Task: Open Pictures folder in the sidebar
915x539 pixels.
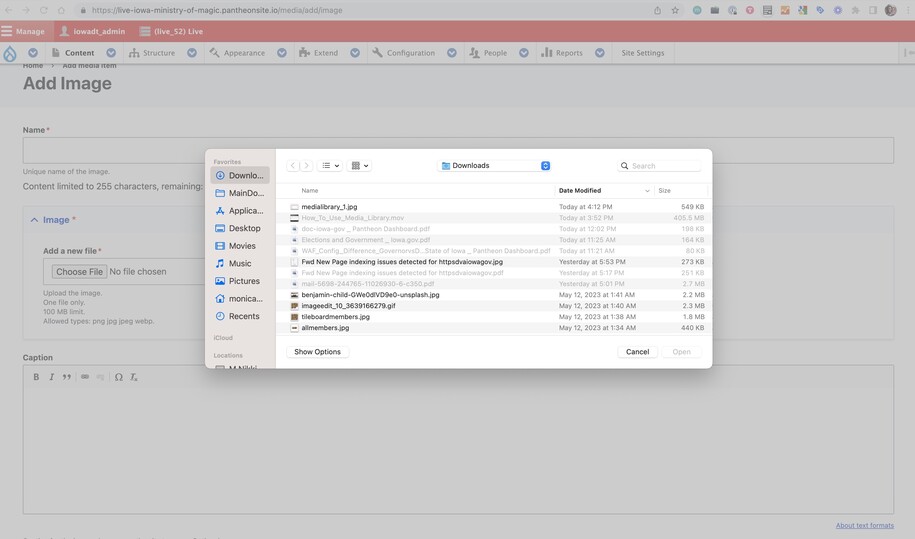Action: click(x=240, y=281)
